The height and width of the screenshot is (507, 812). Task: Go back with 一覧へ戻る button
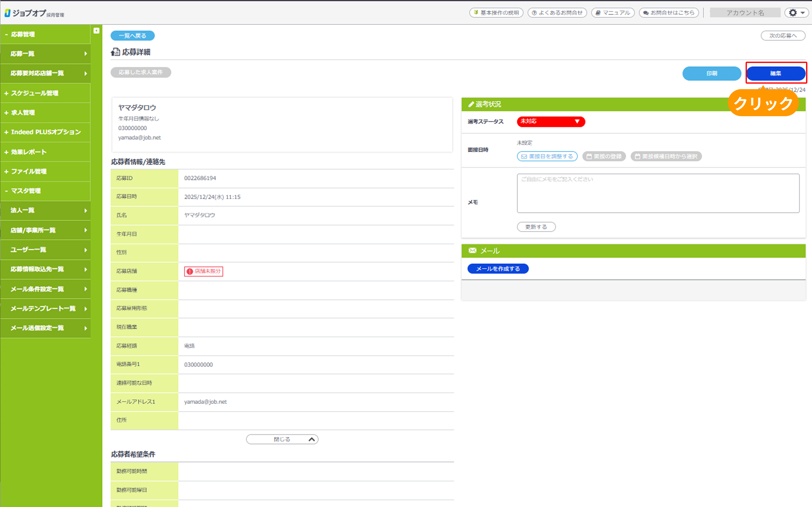pyautogui.click(x=133, y=35)
